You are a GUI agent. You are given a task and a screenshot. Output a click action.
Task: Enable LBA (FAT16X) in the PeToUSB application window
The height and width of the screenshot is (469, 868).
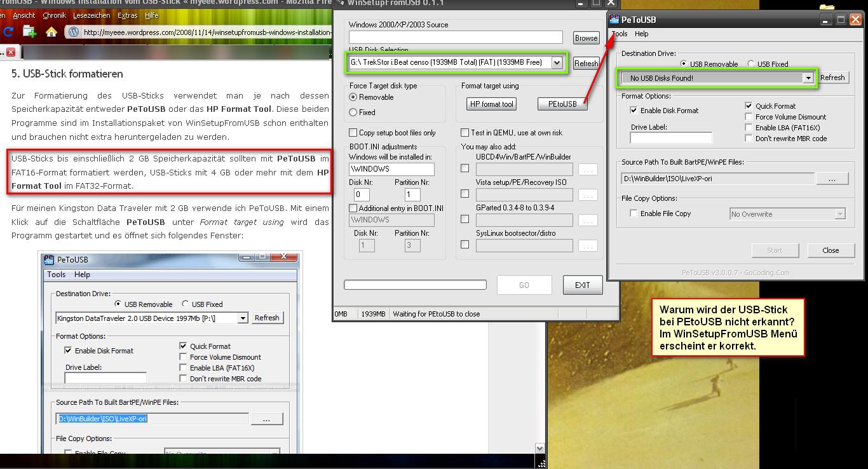click(749, 128)
